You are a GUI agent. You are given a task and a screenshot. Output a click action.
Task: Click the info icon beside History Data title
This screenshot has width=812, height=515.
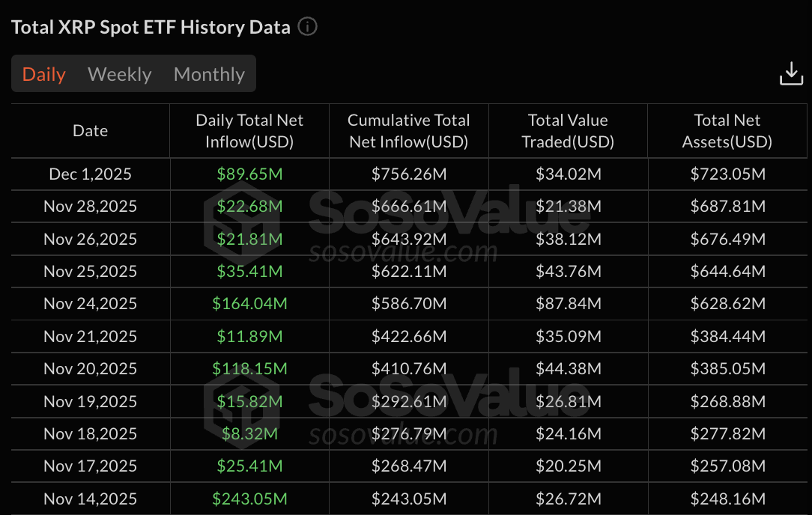pos(307,26)
